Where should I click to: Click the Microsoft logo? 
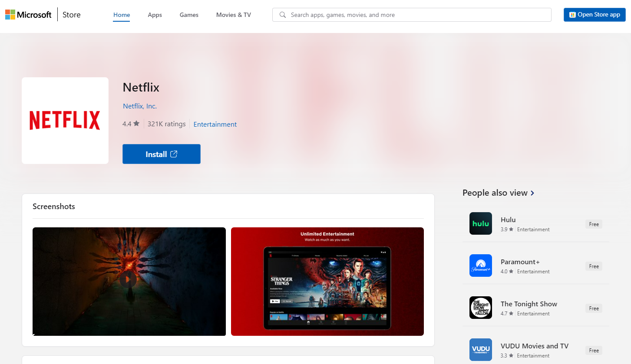point(28,14)
